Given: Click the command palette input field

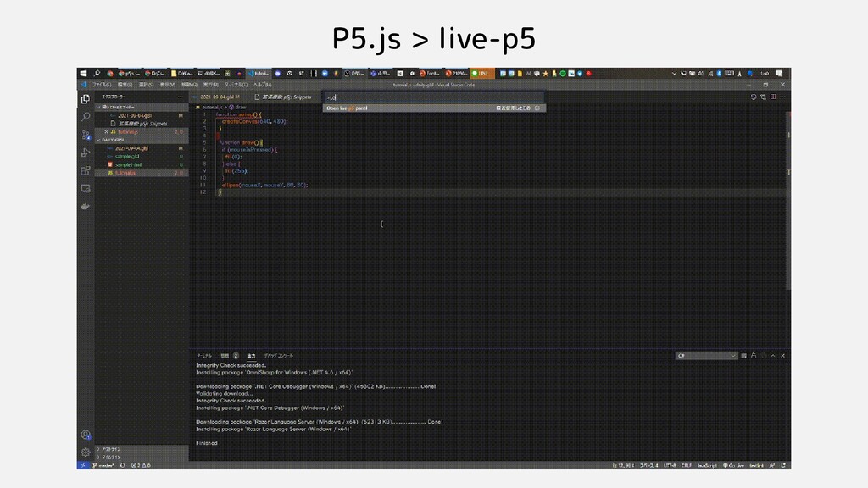Looking at the screenshot, I should pos(433,97).
